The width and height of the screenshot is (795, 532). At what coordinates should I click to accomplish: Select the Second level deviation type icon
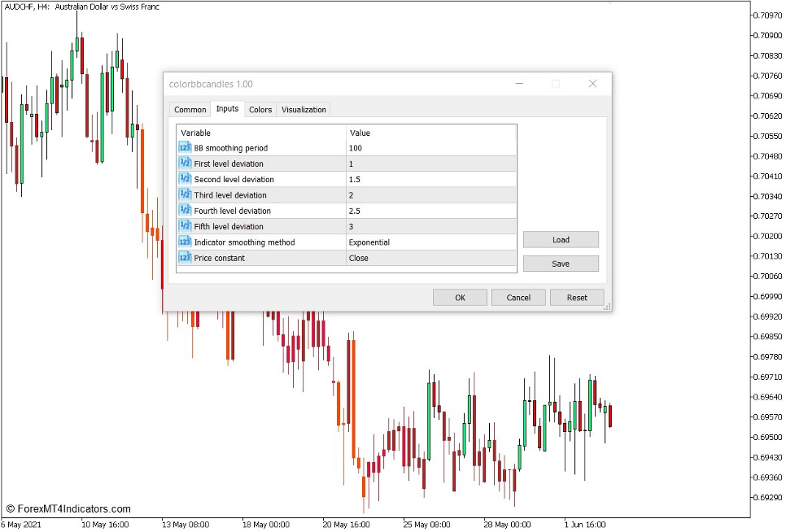[x=183, y=179]
